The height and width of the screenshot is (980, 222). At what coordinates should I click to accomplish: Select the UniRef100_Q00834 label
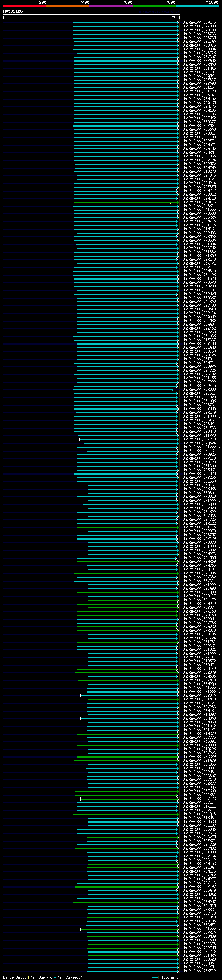(199, 49)
